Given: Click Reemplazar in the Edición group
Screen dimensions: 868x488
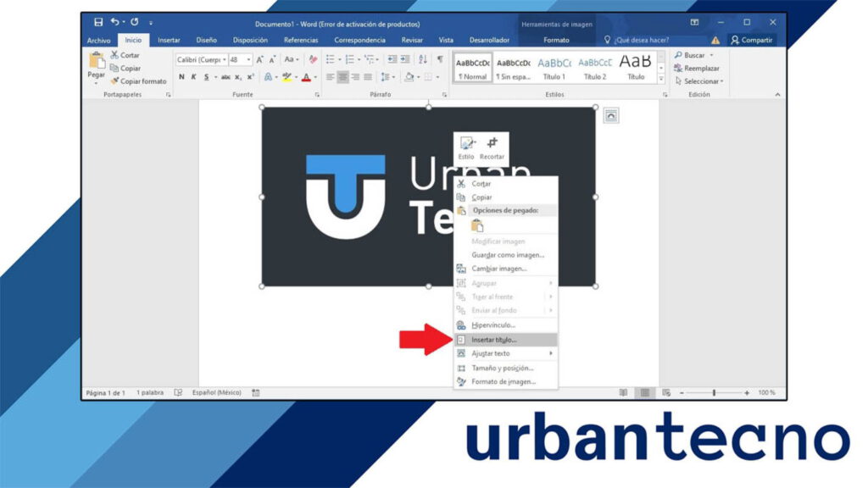Looking at the screenshot, I should pos(701,68).
